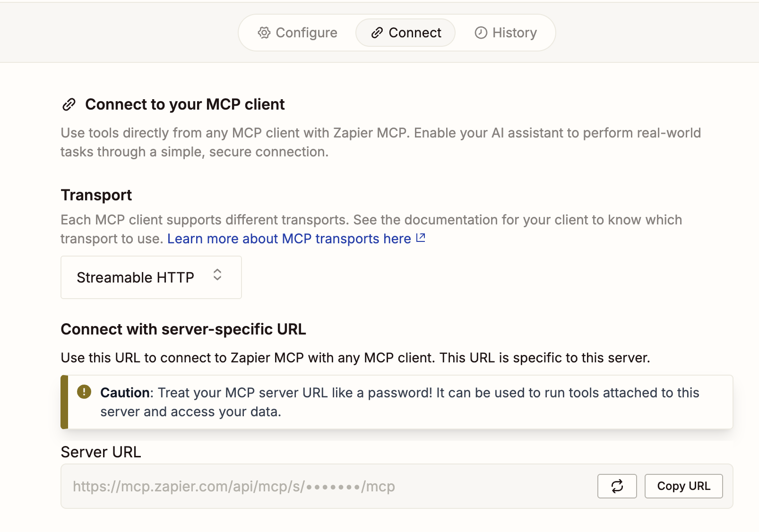
Task: Click the clock icon on the History tab
Action: pyautogui.click(x=481, y=33)
